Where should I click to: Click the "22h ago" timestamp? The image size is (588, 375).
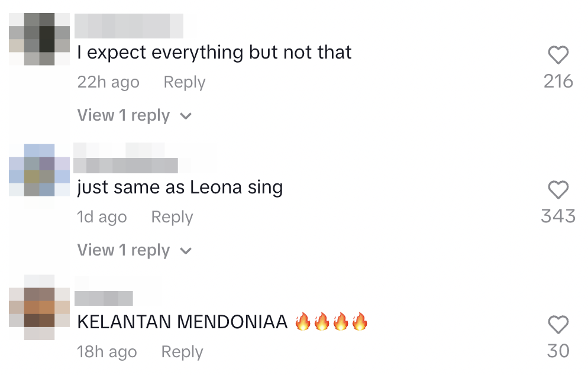pyautogui.click(x=108, y=82)
